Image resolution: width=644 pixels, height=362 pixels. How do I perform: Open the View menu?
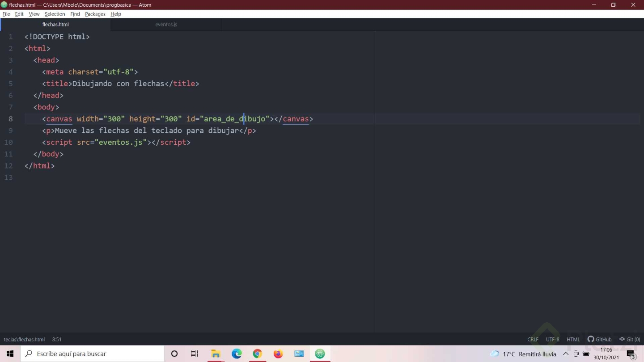click(34, 14)
